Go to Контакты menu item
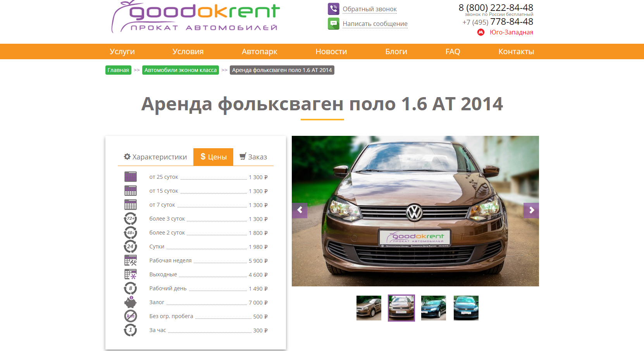Image resolution: width=644 pixels, height=351 pixels. (x=516, y=51)
